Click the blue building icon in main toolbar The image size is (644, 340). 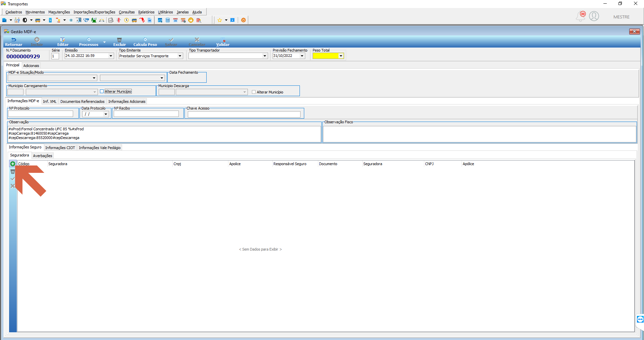pos(4,20)
